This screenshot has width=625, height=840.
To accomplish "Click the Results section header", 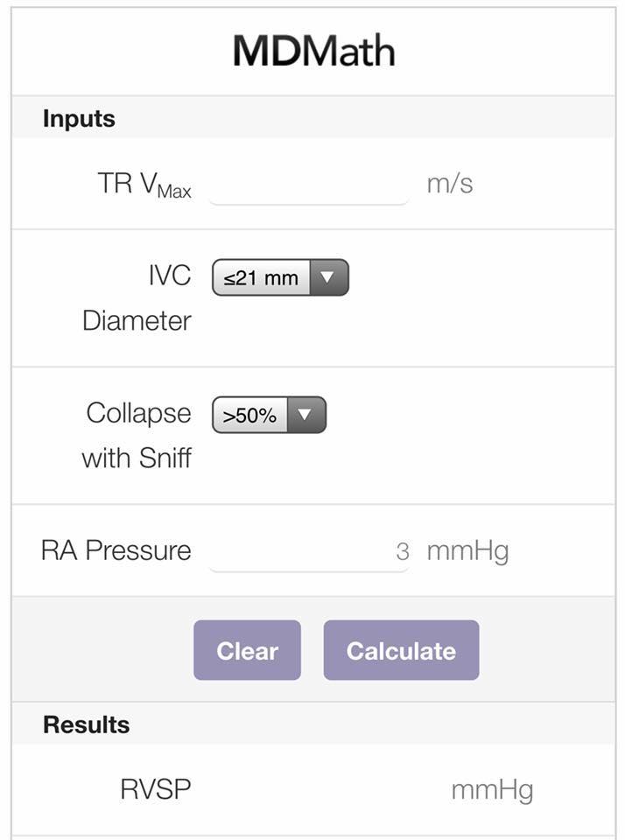I will (x=84, y=724).
